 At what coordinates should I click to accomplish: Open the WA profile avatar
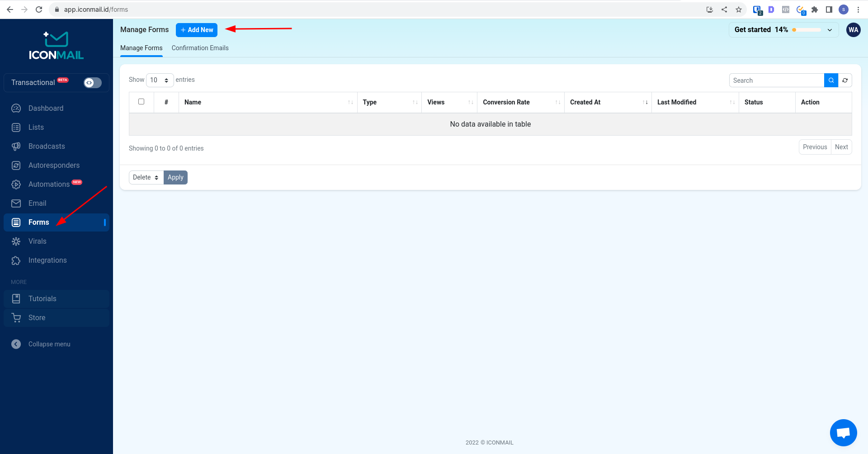853,30
